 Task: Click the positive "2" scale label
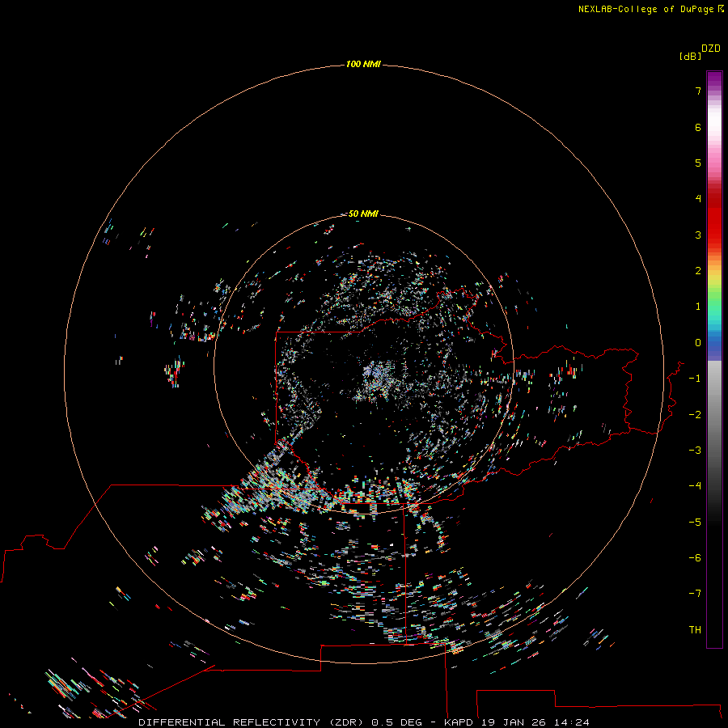(x=698, y=271)
